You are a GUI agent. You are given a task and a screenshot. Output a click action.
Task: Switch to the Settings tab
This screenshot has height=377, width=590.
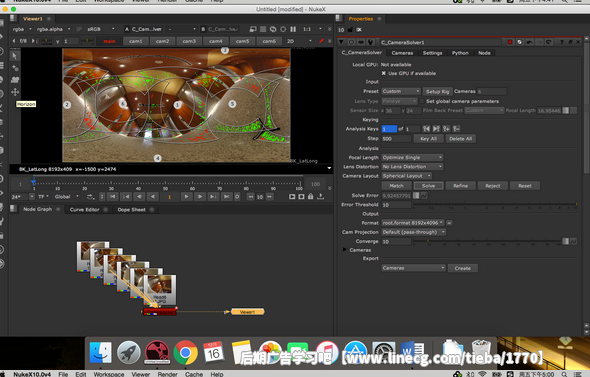point(432,53)
